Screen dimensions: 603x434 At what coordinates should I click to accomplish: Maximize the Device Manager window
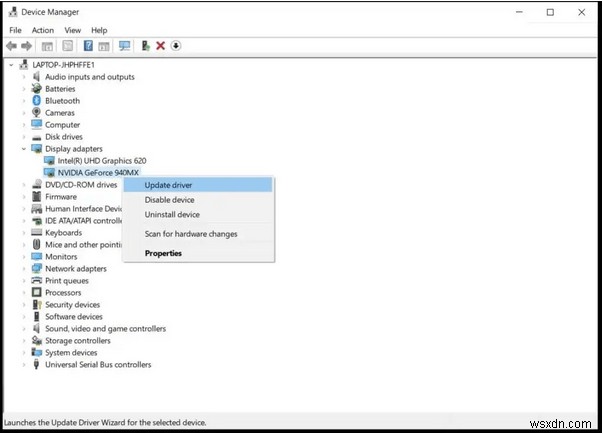550,12
